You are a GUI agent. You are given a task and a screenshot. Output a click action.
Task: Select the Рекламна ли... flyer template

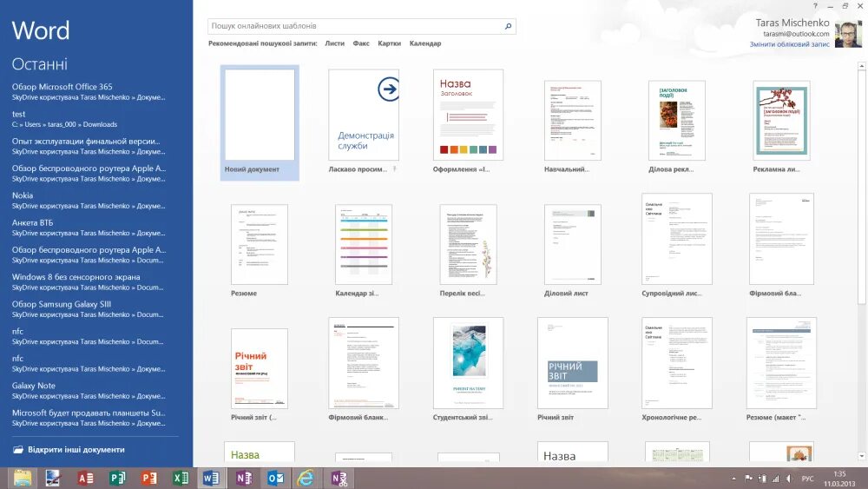tap(781, 120)
